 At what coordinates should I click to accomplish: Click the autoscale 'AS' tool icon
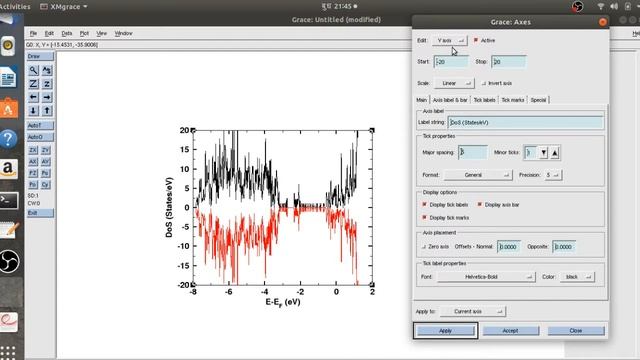[47, 70]
